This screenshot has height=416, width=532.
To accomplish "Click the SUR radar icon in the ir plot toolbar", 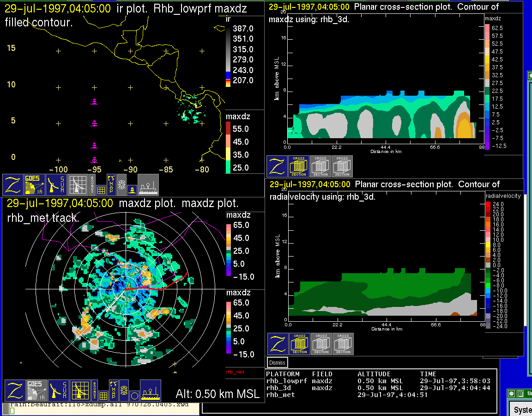I will 57,185.
